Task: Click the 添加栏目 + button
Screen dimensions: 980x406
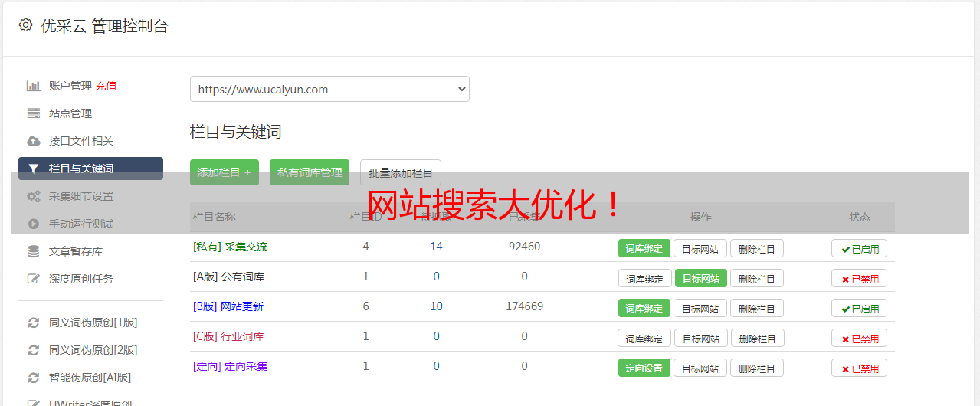Action: tap(225, 172)
